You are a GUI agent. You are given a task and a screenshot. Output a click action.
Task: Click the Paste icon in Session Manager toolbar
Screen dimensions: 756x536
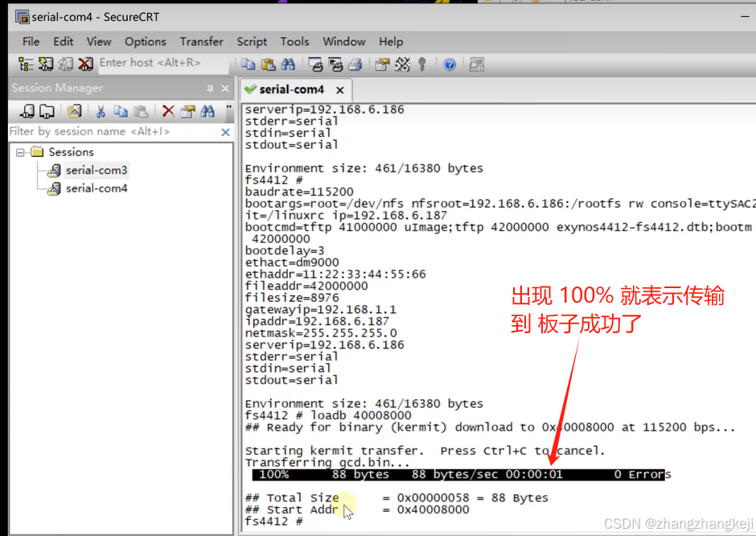[x=141, y=111]
